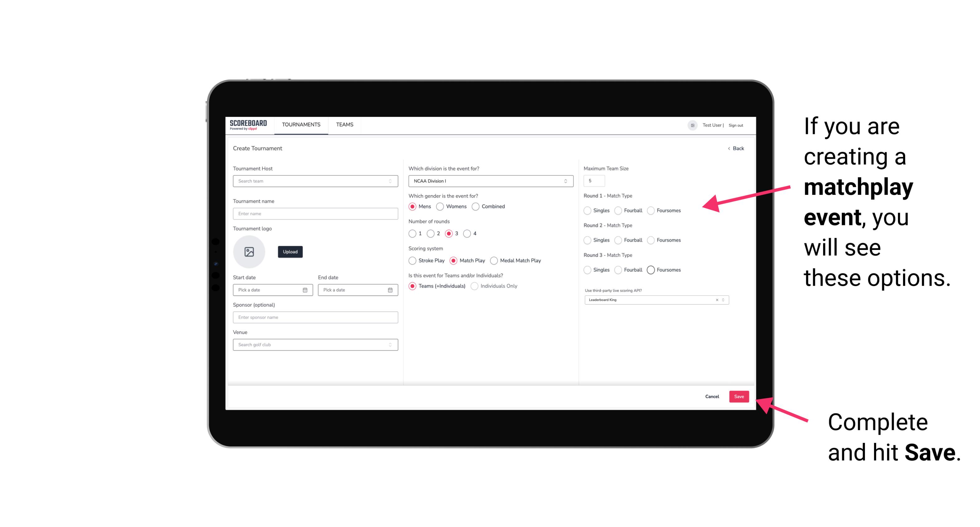Toggle the Individuals Only event option
Screen dimensions: 980x527
pyautogui.click(x=475, y=286)
